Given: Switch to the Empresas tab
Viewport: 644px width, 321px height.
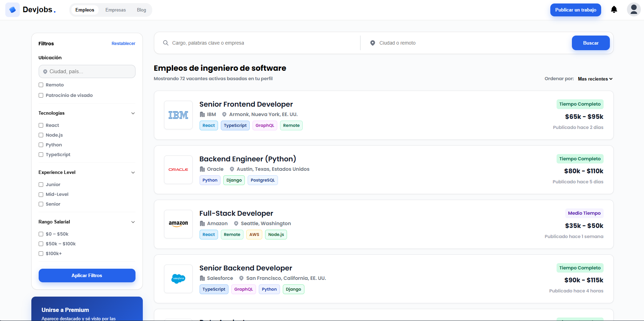Looking at the screenshot, I should (115, 10).
